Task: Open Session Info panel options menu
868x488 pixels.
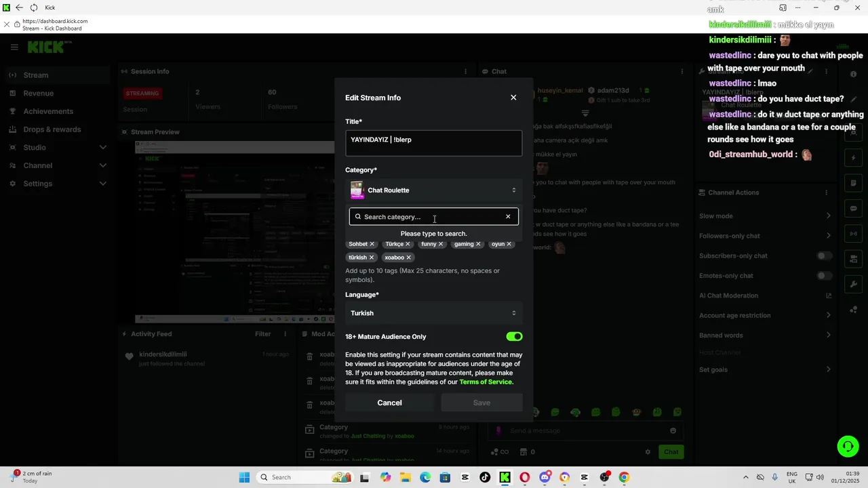Action: tap(465, 72)
